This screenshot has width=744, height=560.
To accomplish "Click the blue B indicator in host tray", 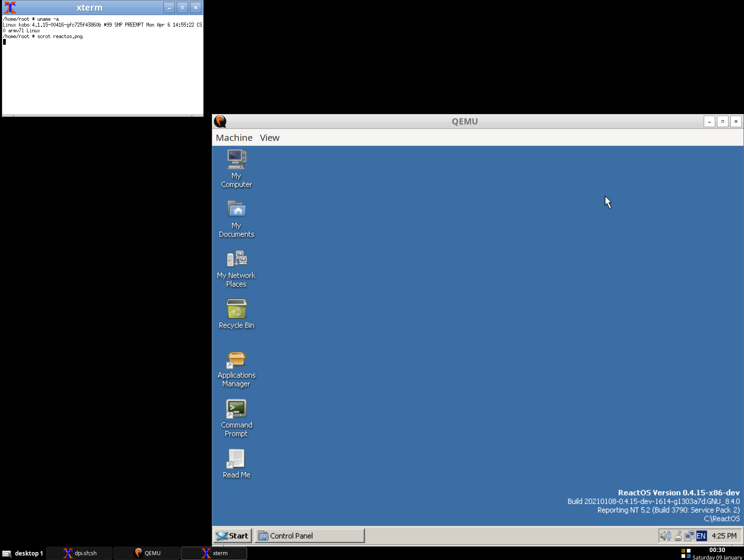I will pyautogui.click(x=689, y=556).
